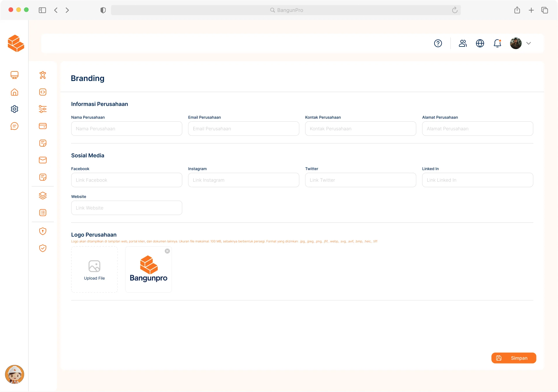
Task: Click the globe language icon
Action: pos(480,43)
